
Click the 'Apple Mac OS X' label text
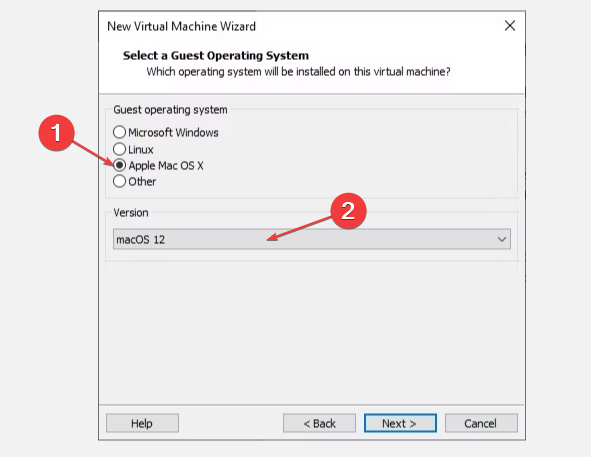166,166
